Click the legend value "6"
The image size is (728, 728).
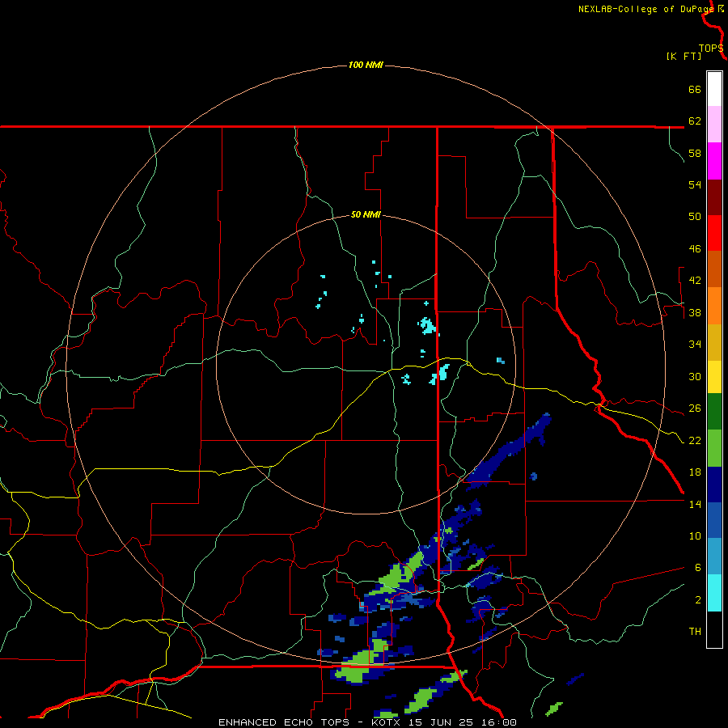(x=698, y=568)
